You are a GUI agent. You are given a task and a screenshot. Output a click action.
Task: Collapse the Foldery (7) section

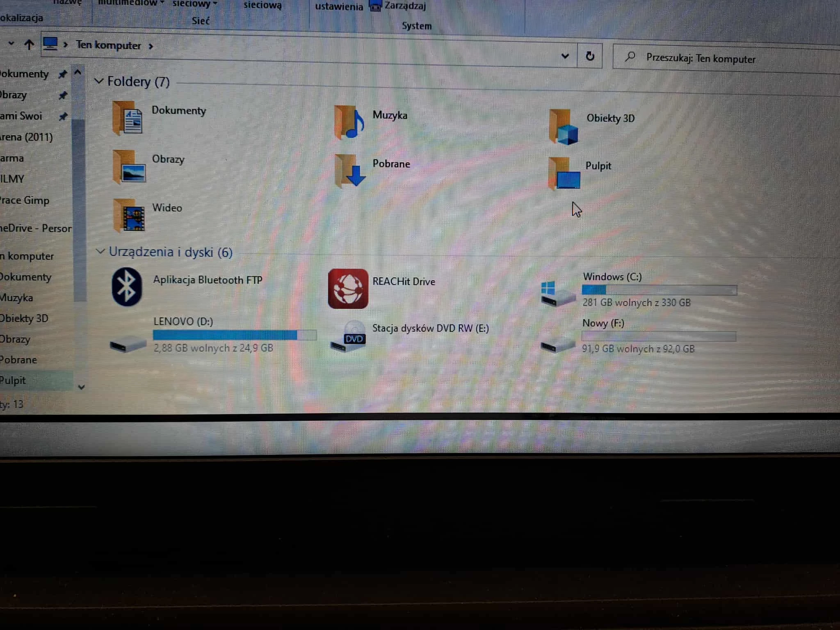tap(99, 81)
